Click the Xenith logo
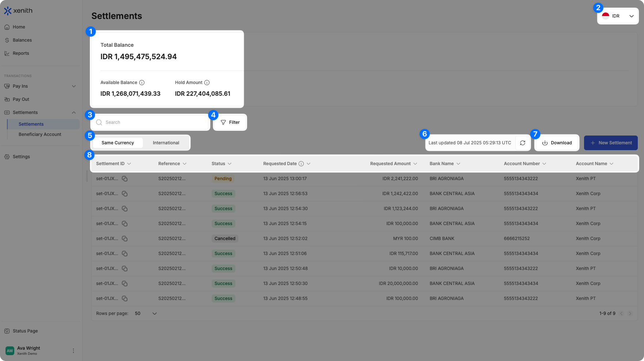 pyautogui.click(x=18, y=11)
